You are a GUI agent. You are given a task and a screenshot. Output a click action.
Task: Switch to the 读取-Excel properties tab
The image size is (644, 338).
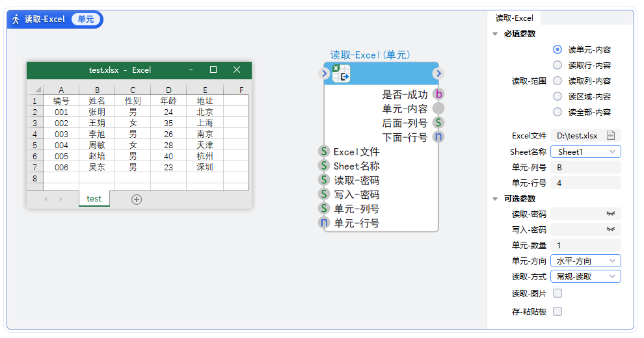(x=514, y=18)
